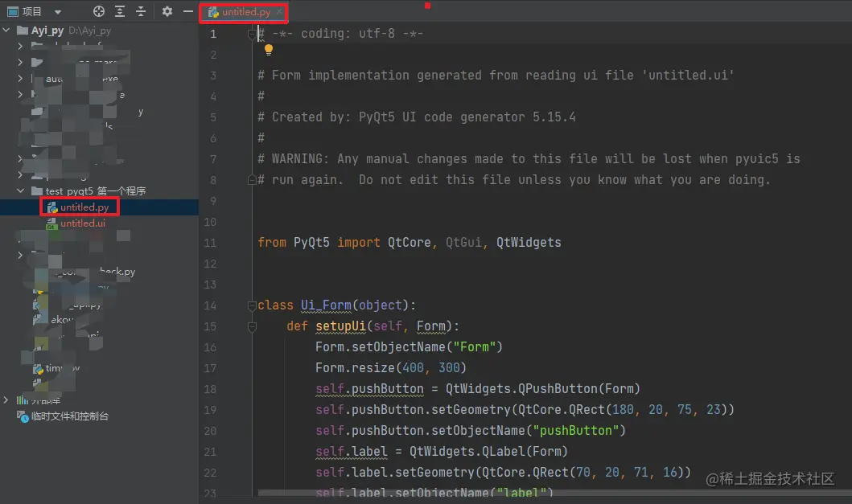Click line number 17 in the gutter
Image resolution: width=852 pixels, height=504 pixels.
coord(210,368)
